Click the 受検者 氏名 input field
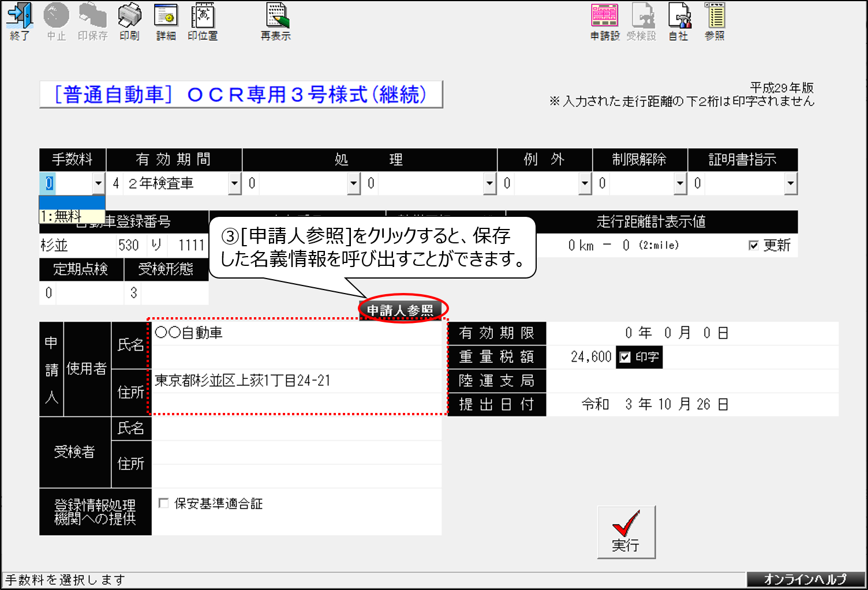Screen dimensions: 868x590 296,429
